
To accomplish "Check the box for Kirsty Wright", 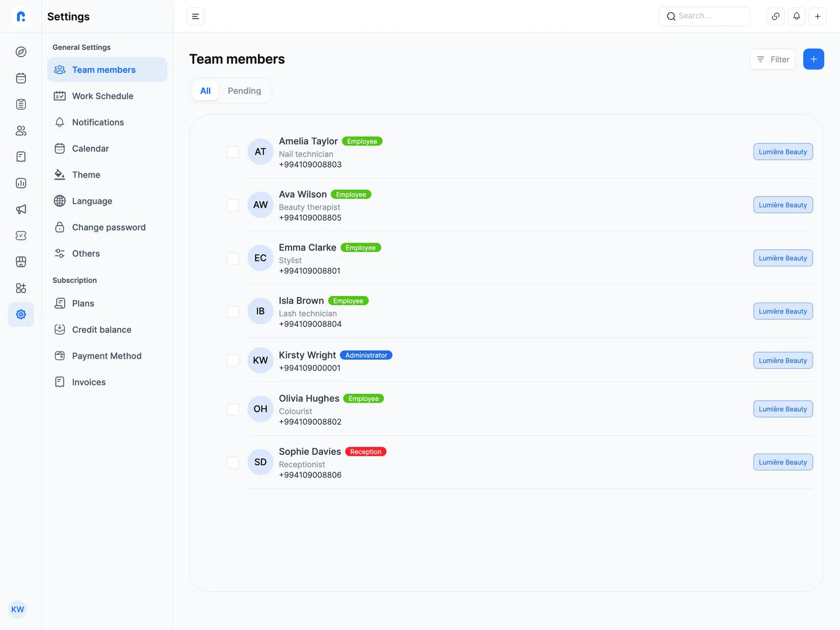I will pyautogui.click(x=233, y=360).
